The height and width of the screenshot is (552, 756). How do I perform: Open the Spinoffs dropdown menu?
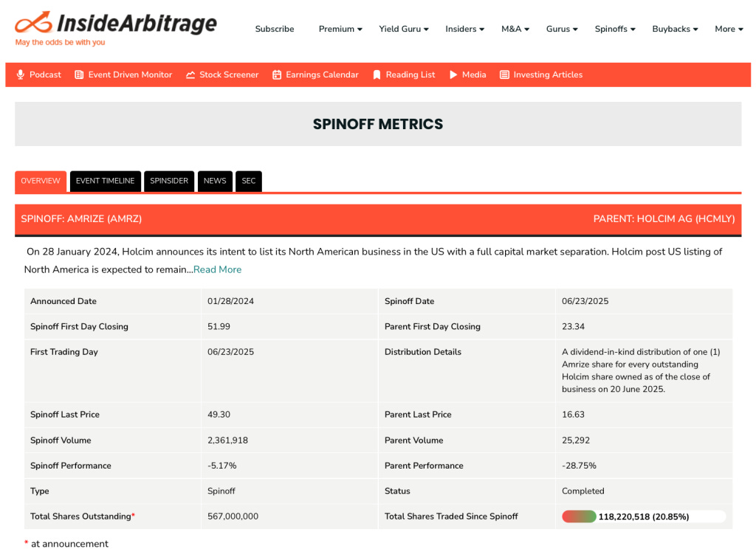615,29
